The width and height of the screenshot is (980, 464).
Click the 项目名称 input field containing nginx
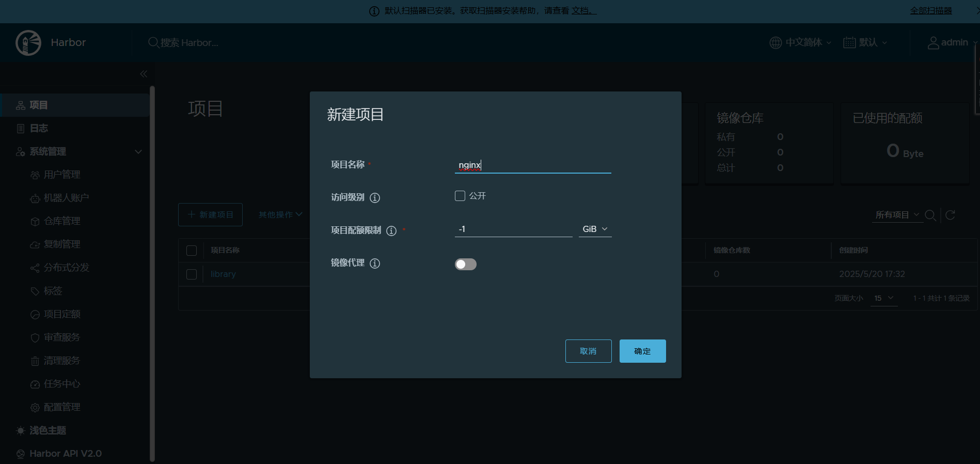coord(533,165)
